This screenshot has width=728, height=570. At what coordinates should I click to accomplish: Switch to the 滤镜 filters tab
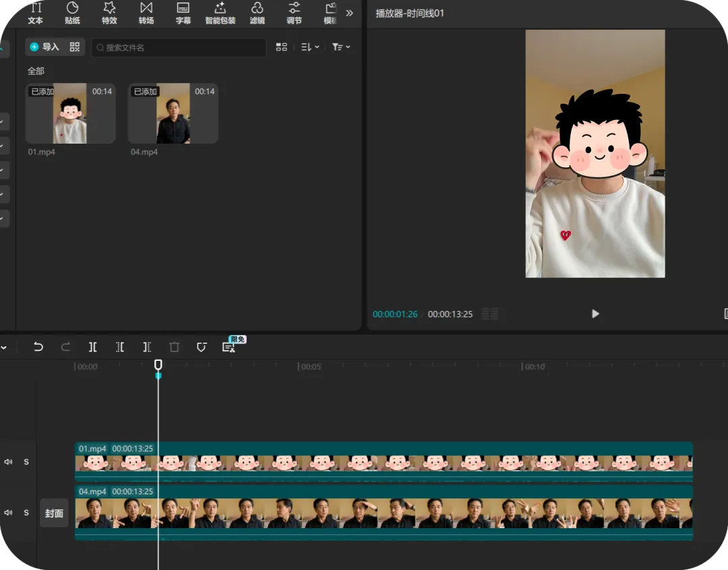coord(257,13)
